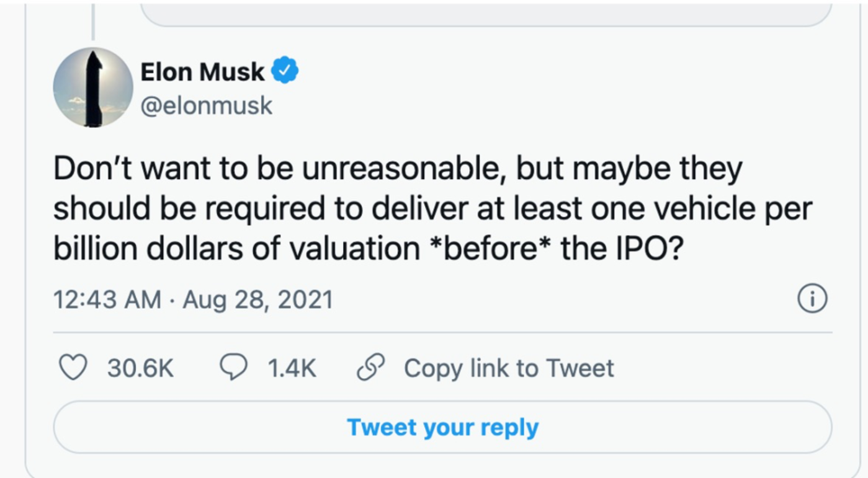Click the blue verified badge

click(285, 71)
